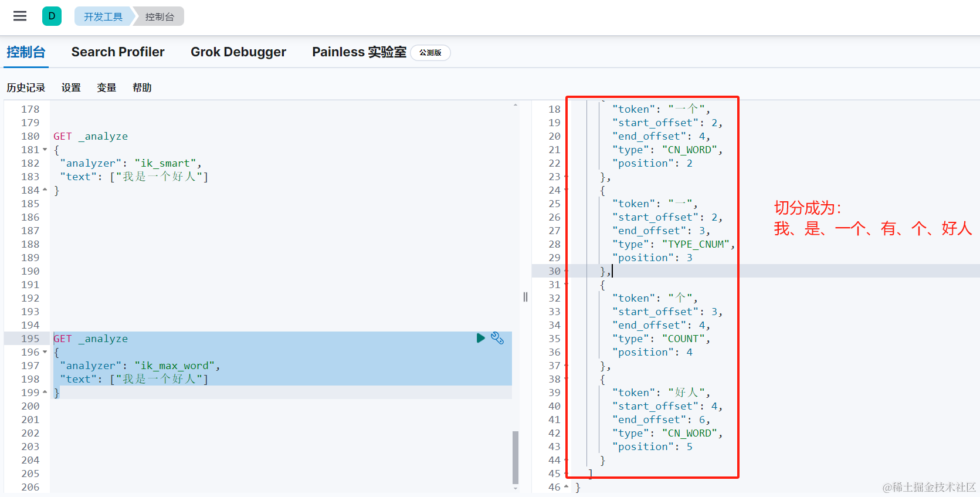The width and height of the screenshot is (980, 497).
Task: Click the 公测版 beta badge
Action: point(430,53)
